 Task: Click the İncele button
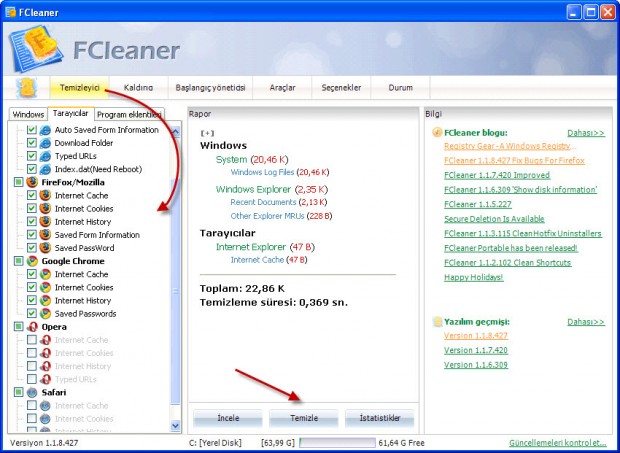[228, 418]
